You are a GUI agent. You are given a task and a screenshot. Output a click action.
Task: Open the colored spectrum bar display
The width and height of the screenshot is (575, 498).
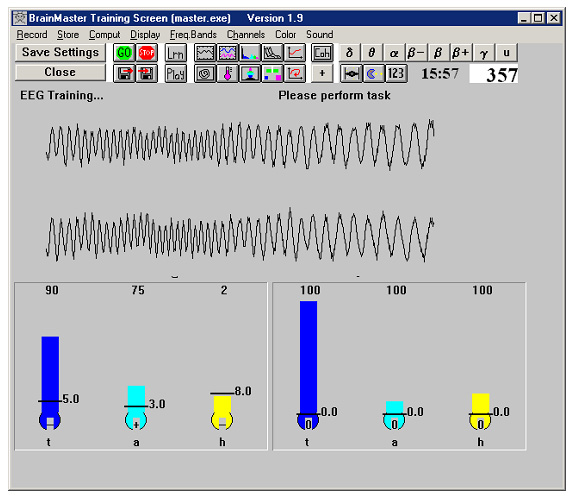click(250, 53)
